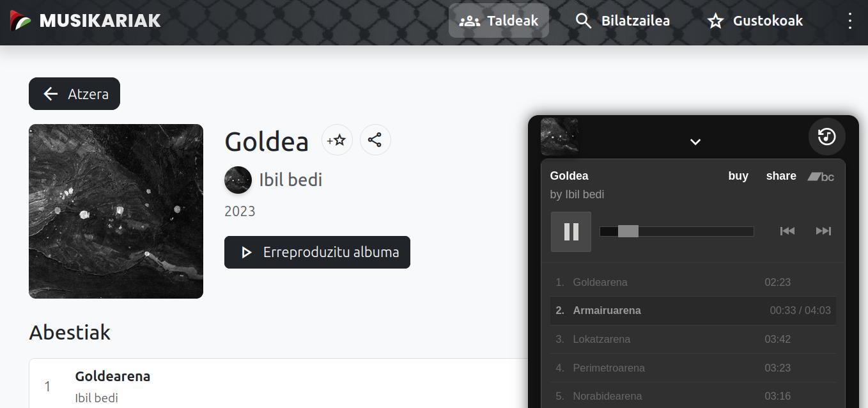
Task: Click the track progress slider
Action: pyautogui.click(x=676, y=231)
